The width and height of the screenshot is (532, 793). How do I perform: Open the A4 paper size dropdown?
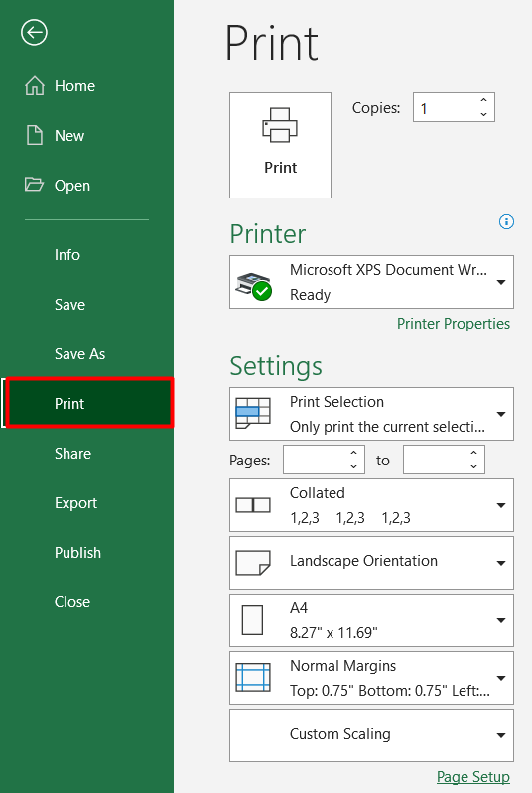(x=371, y=620)
